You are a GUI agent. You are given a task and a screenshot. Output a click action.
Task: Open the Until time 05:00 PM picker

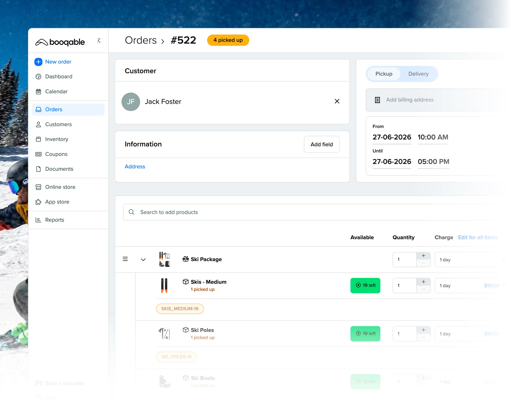pyautogui.click(x=433, y=162)
